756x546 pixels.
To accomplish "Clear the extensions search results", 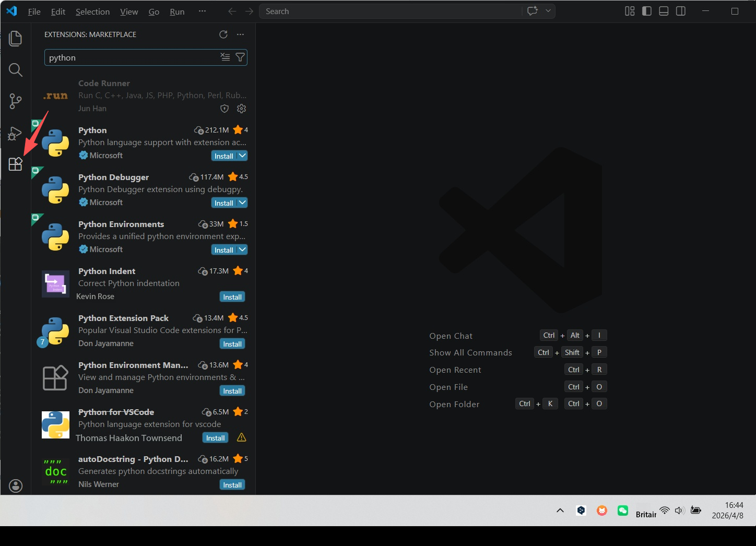I will click(x=225, y=57).
